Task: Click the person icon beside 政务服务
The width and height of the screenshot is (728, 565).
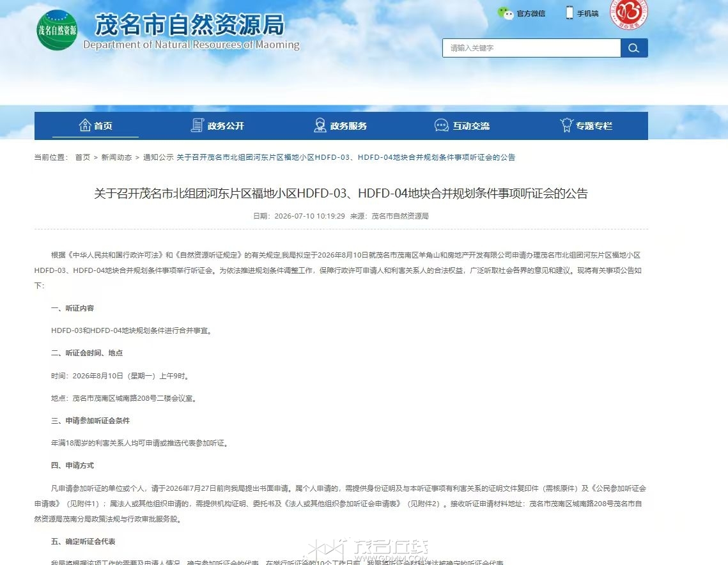Action: pos(320,125)
